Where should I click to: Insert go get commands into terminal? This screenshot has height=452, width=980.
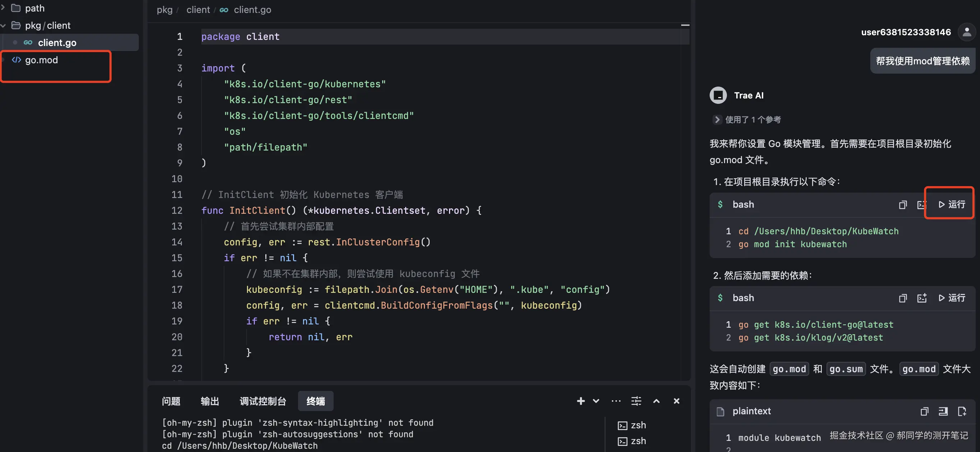pyautogui.click(x=921, y=298)
